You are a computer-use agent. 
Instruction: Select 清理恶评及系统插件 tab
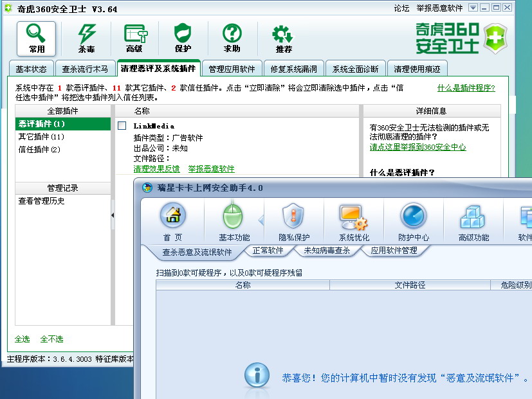158,69
